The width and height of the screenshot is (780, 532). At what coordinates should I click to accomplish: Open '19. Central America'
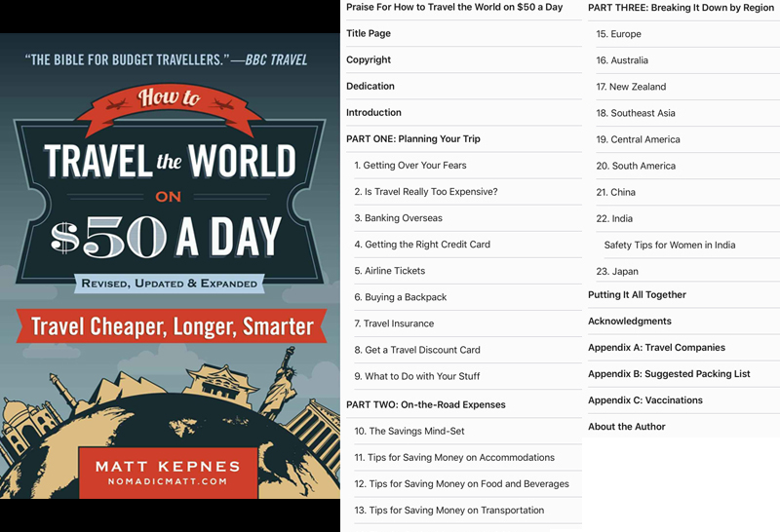pos(688,139)
